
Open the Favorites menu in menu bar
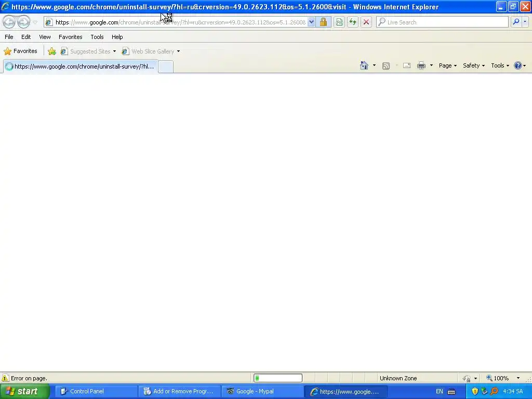click(x=71, y=37)
